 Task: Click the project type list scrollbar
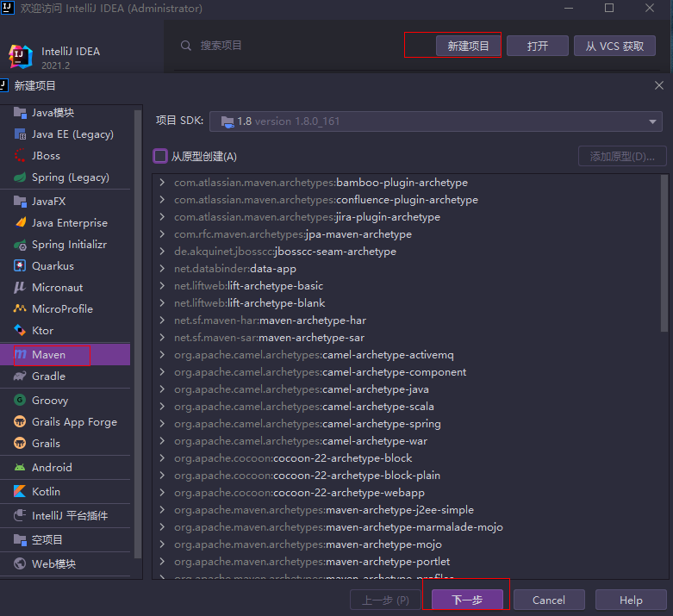pos(138,334)
